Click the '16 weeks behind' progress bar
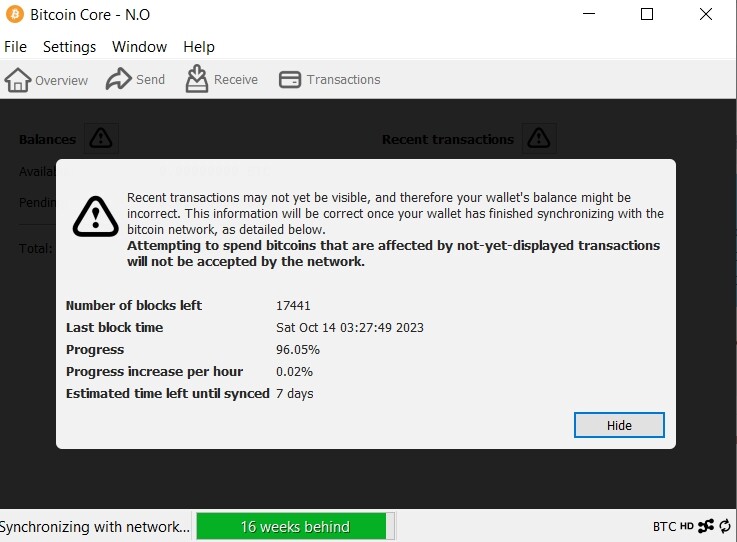This screenshot has height=542, width=737. [296, 526]
